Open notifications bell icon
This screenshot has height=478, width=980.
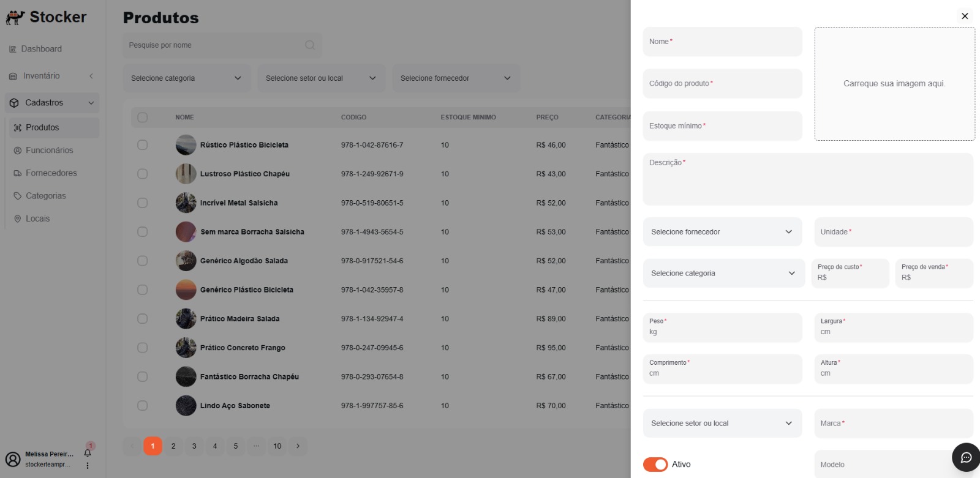click(88, 454)
